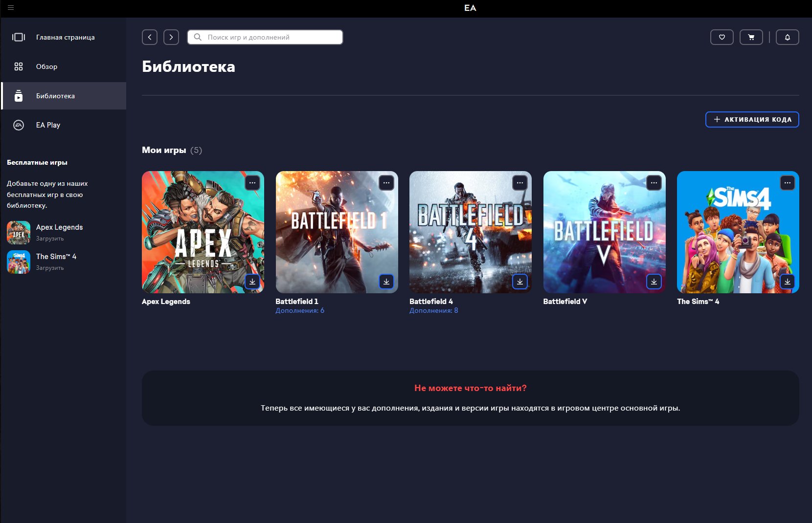Open more options on Apex Legends card

pos(252,183)
